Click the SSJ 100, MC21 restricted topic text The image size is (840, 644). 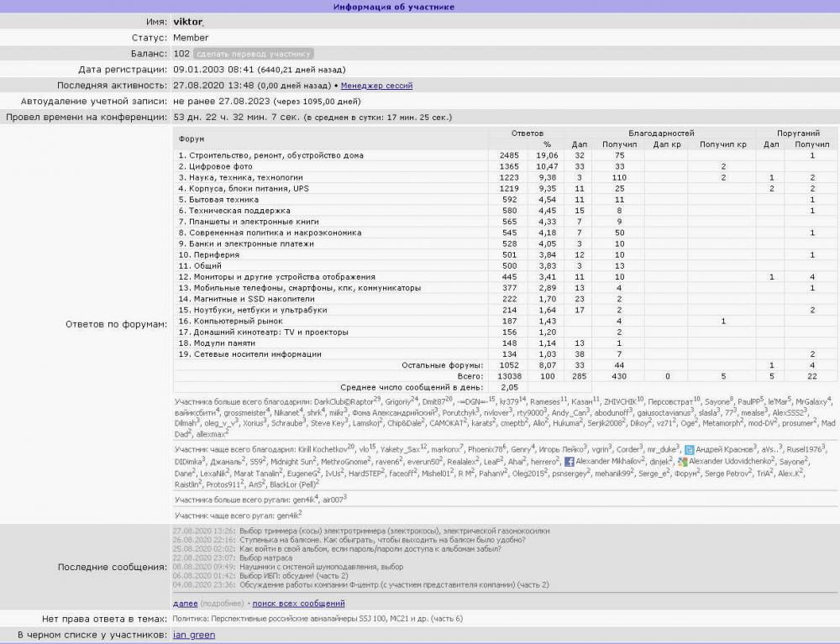pos(318,619)
